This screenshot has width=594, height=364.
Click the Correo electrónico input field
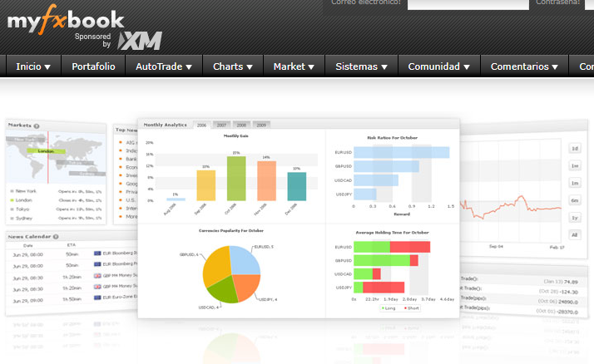[464, 3]
